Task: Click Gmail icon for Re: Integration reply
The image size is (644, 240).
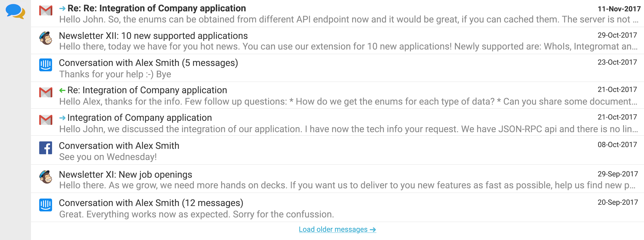Action: 46,92
